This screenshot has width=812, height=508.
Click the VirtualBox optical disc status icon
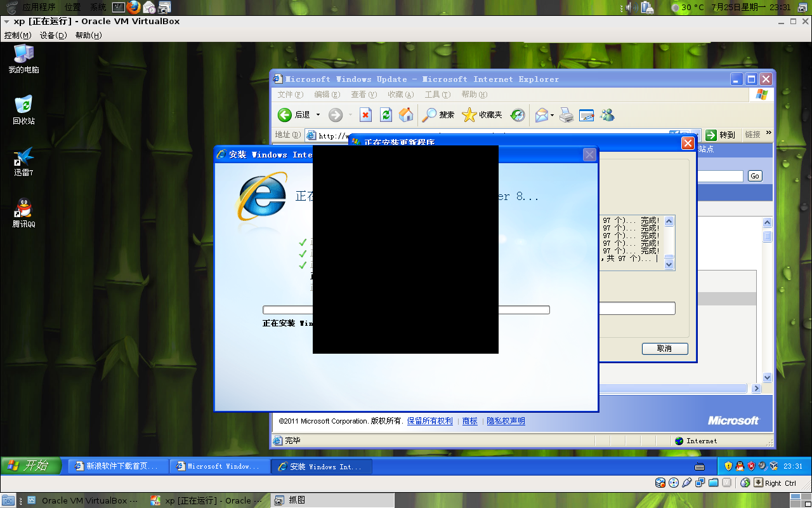click(674, 483)
